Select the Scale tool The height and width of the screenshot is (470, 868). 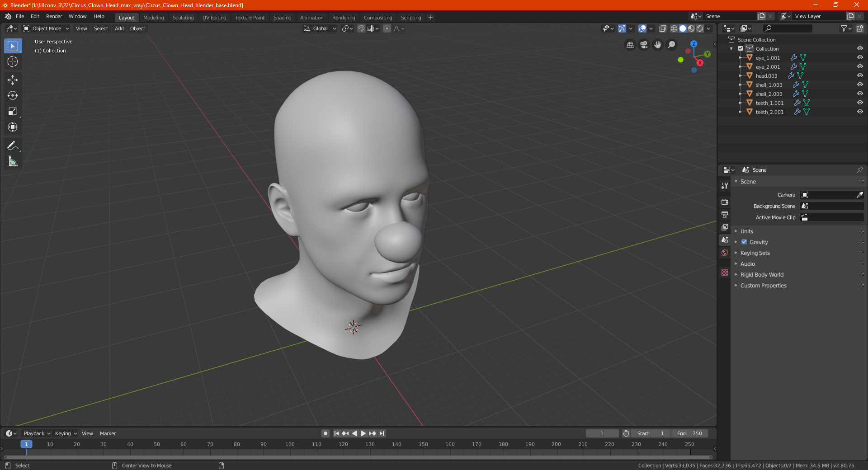point(13,111)
